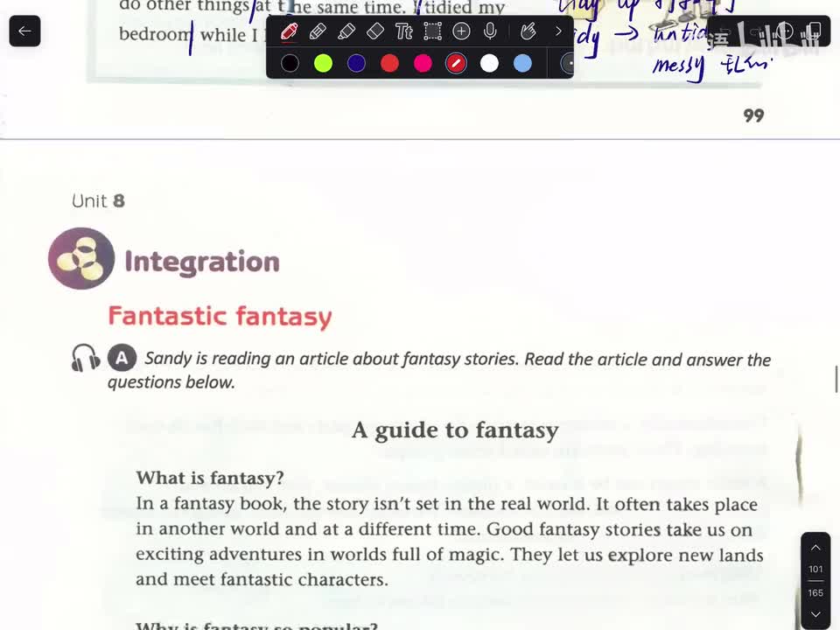Image resolution: width=840 pixels, height=630 pixels.
Task: Toggle the finger touch drawing mode
Action: 528,31
